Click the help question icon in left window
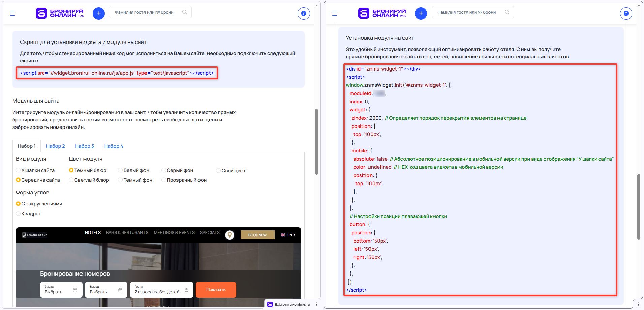The image size is (644, 310). (303, 13)
